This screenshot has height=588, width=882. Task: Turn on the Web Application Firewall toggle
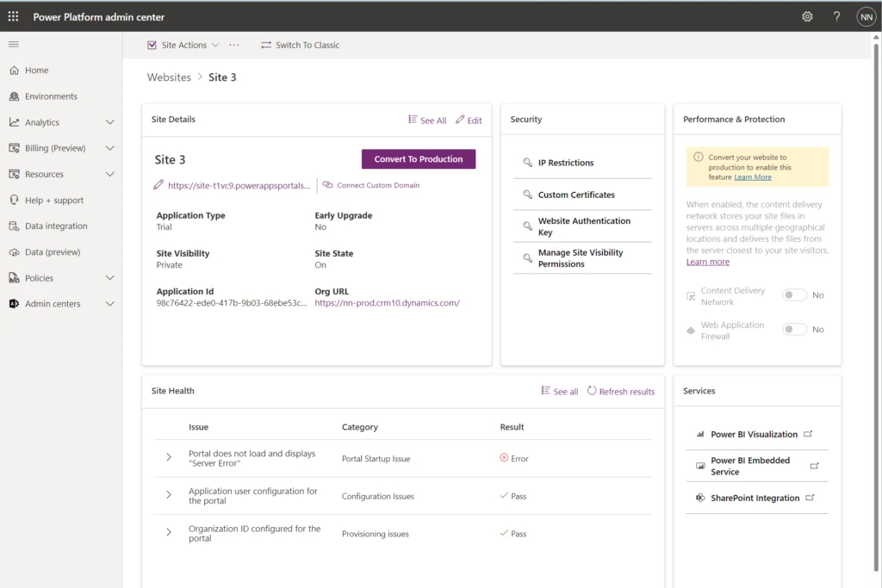[794, 329]
